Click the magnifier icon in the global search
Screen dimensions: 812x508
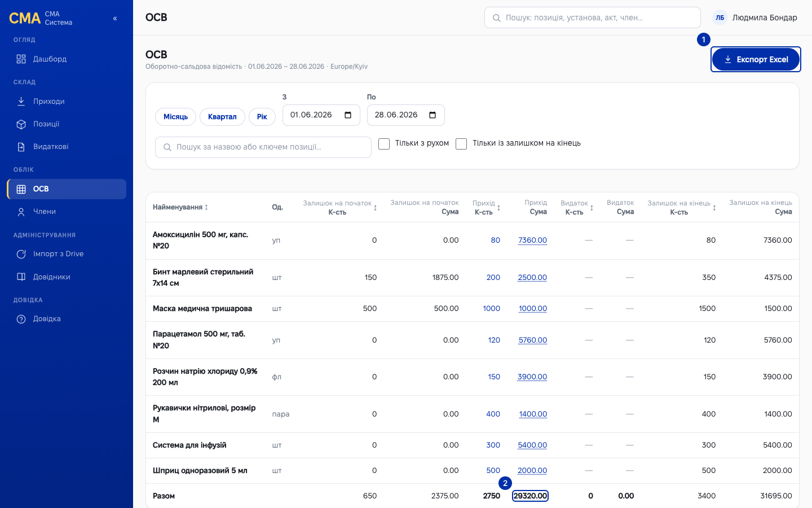coord(497,18)
